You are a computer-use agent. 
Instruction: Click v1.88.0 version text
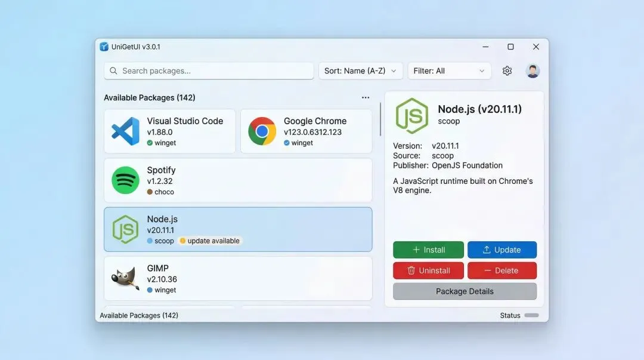pyautogui.click(x=160, y=132)
